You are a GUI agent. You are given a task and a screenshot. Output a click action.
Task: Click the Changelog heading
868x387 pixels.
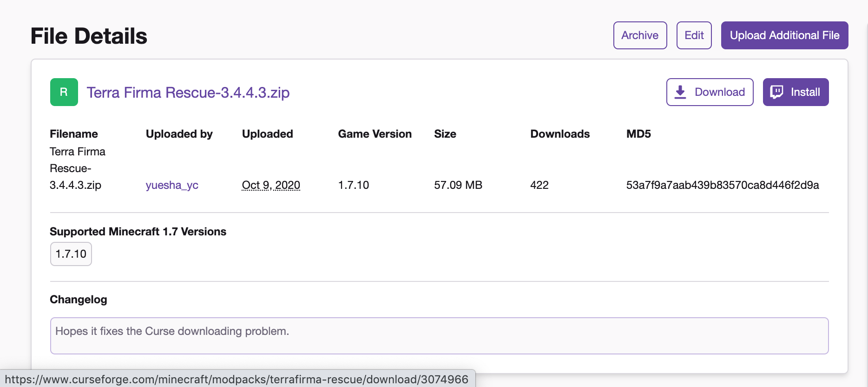point(79,300)
